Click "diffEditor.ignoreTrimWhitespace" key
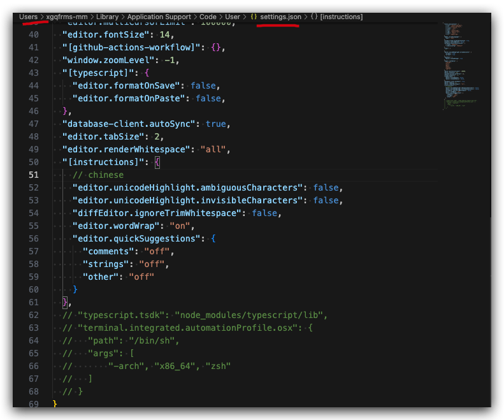 pos(157,214)
